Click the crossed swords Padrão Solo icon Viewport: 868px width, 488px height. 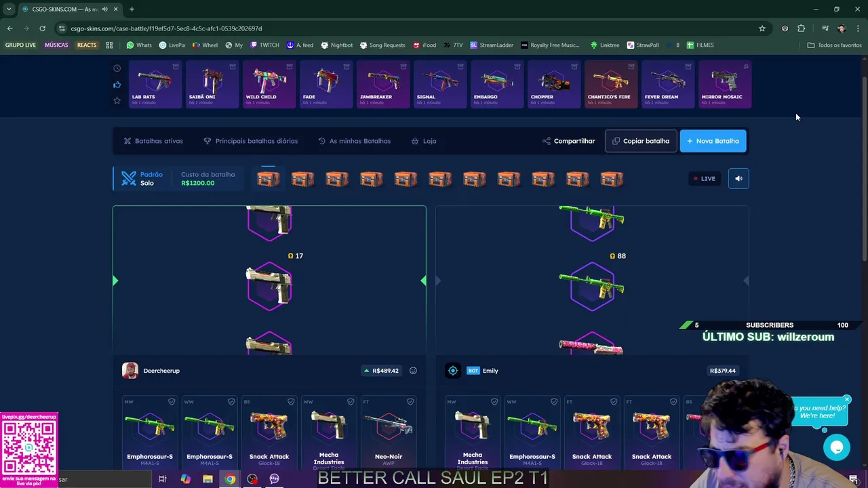coord(129,178)
